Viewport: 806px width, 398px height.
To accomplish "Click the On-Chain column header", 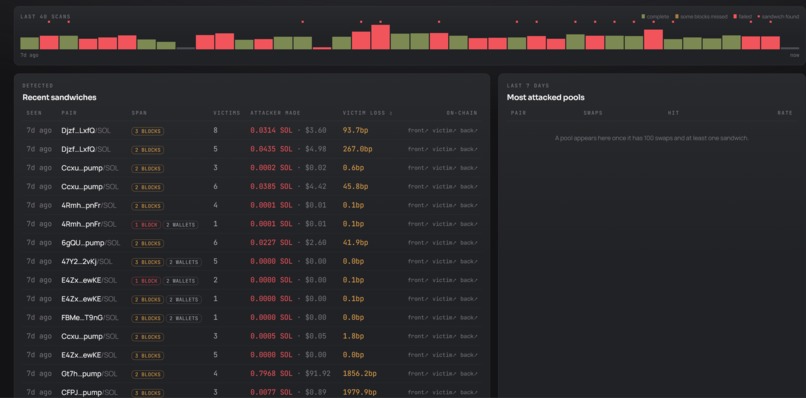I will click(x=462, y=113).
